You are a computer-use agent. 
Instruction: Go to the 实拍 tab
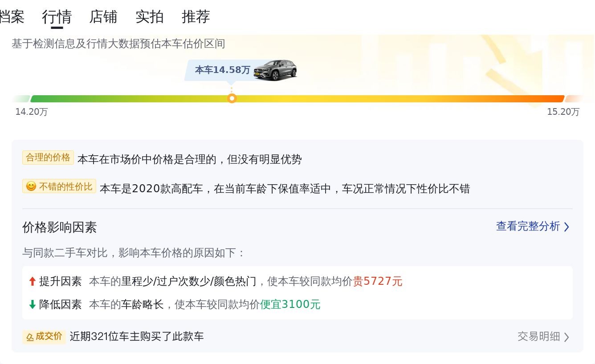(x=150, y=17)
